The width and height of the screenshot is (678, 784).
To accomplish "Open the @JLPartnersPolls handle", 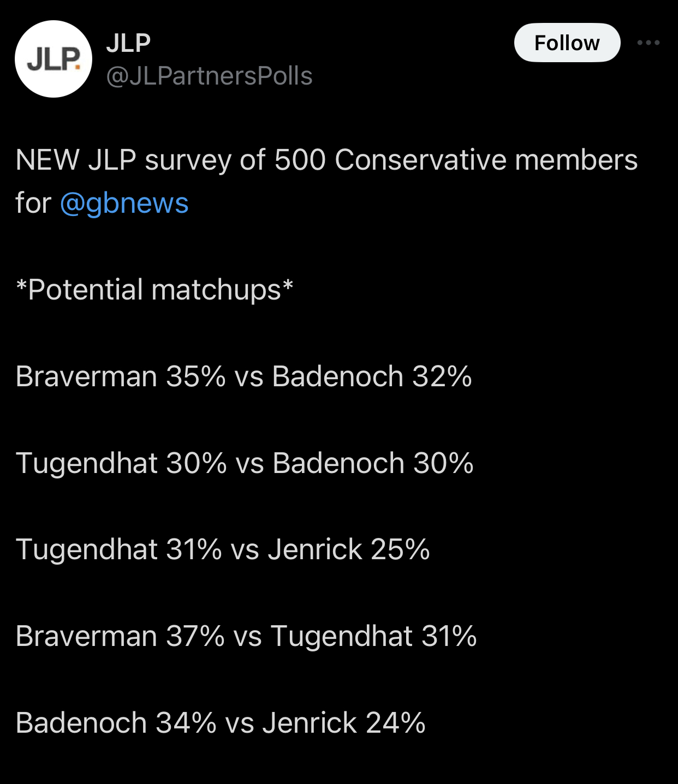I will click(x=209, y=76).
